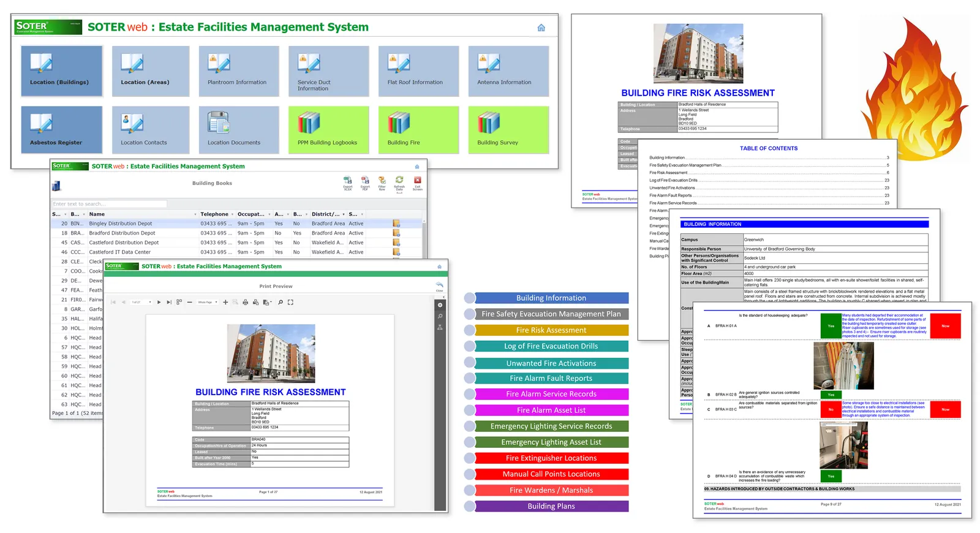Open the Building Survey tile
Viewport: 980px width, 533px height.
tap(508, 130)
